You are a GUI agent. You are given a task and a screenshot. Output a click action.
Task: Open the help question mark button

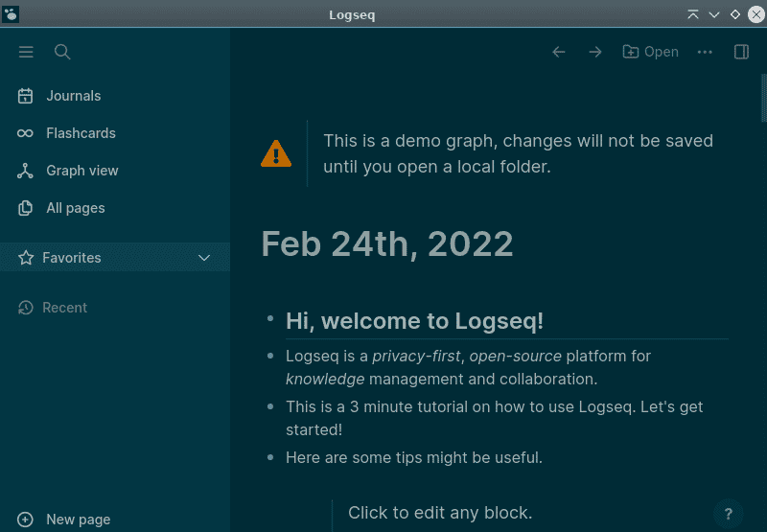(x=729, y=514)
